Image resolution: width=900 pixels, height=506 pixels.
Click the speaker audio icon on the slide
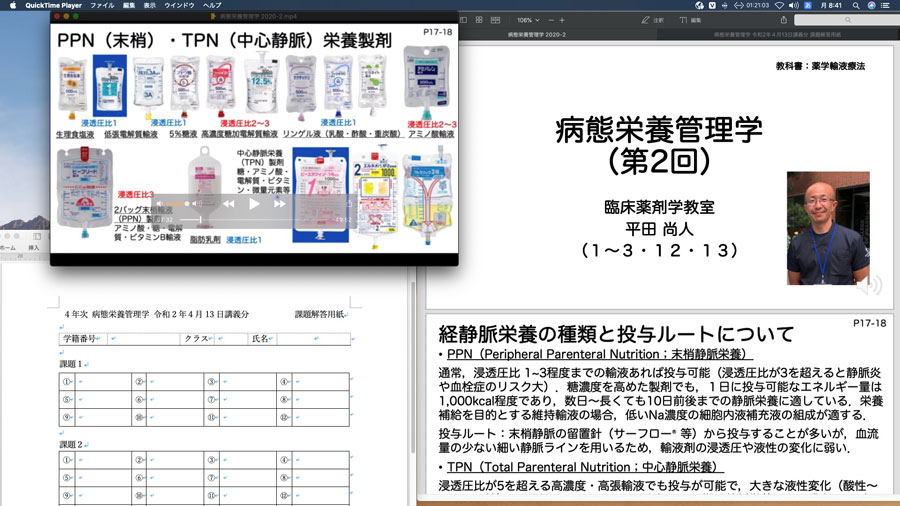coord(871,284)
